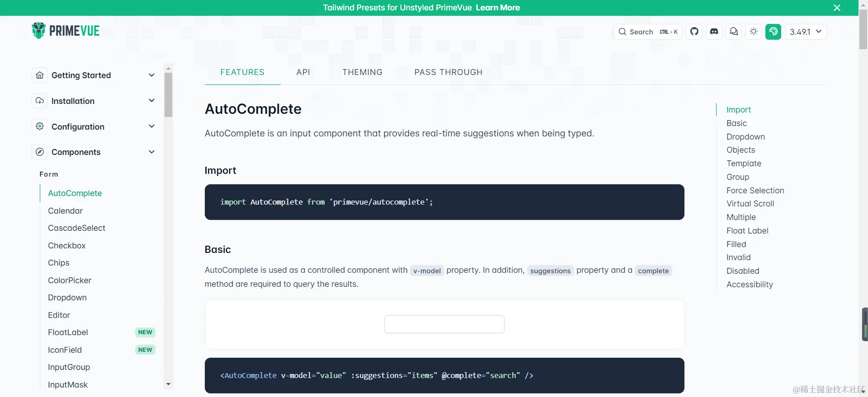Click the sidebar scrollbar thumb
This screenshot has height=397, width=868.
click(x=168, y=95)
